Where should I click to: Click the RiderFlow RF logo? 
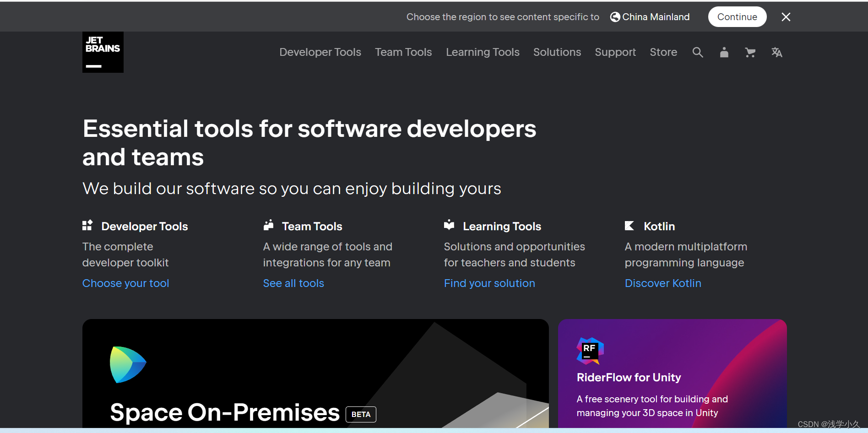click(x=590, y=351)
